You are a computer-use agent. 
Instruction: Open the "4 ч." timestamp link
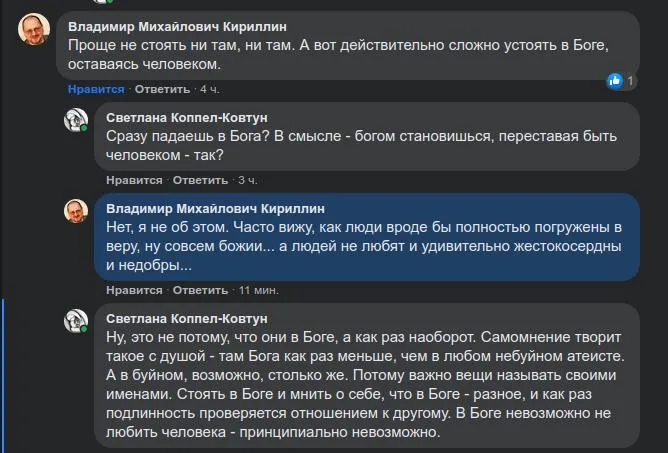(209, 89)
